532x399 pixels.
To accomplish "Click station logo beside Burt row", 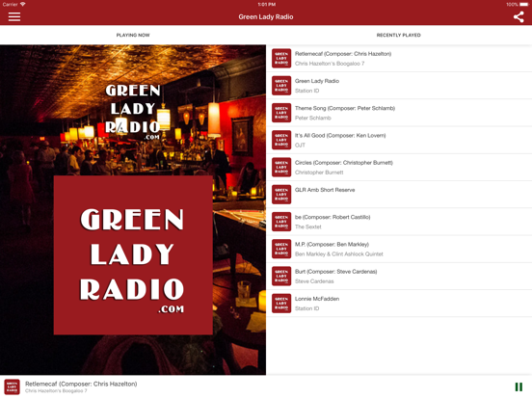I will pos(281,277).
